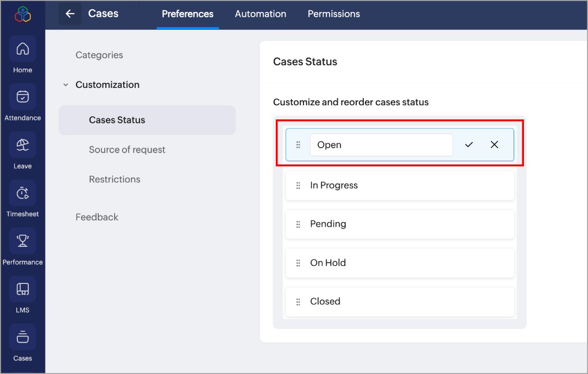Open the Home icon in sidebar

click(22, 49)
